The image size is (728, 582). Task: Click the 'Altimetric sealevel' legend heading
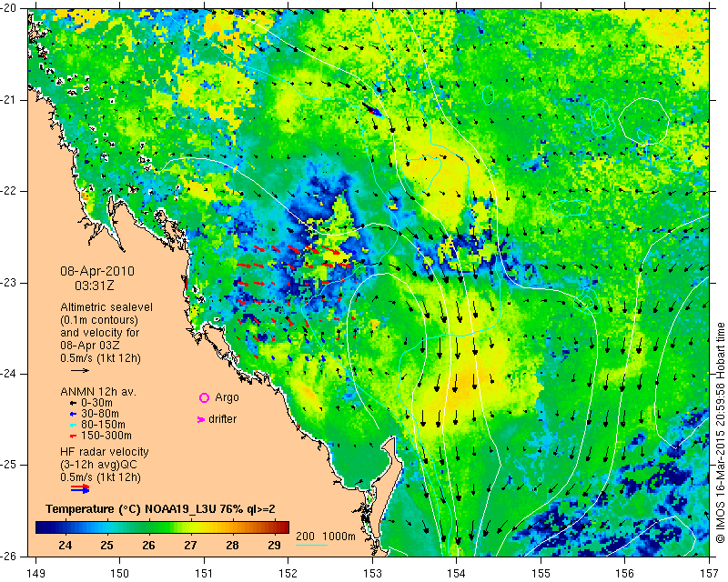click(106, 307)
